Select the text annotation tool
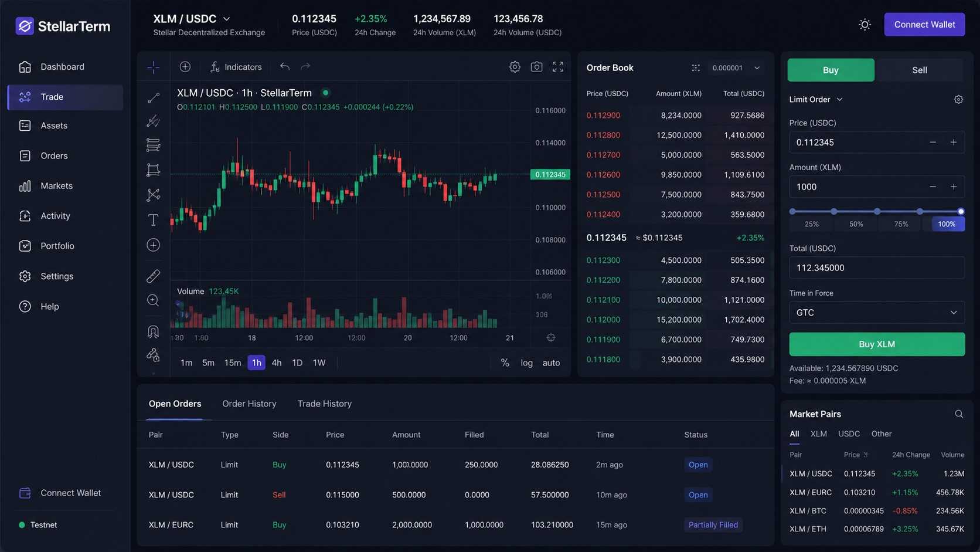Image resolution: width=980 pixels, height=552 pixels. [153, 219]
